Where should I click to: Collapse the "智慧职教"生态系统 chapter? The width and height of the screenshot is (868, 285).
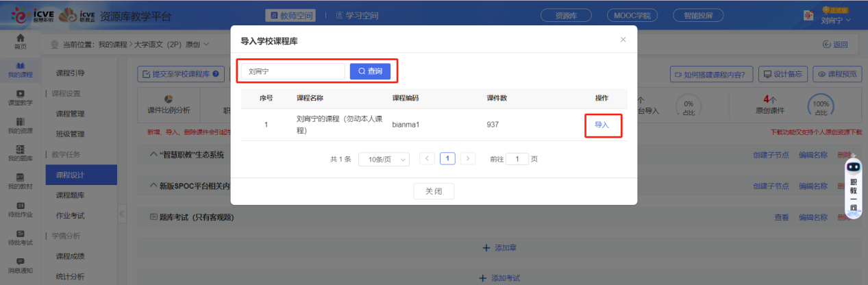153,155
